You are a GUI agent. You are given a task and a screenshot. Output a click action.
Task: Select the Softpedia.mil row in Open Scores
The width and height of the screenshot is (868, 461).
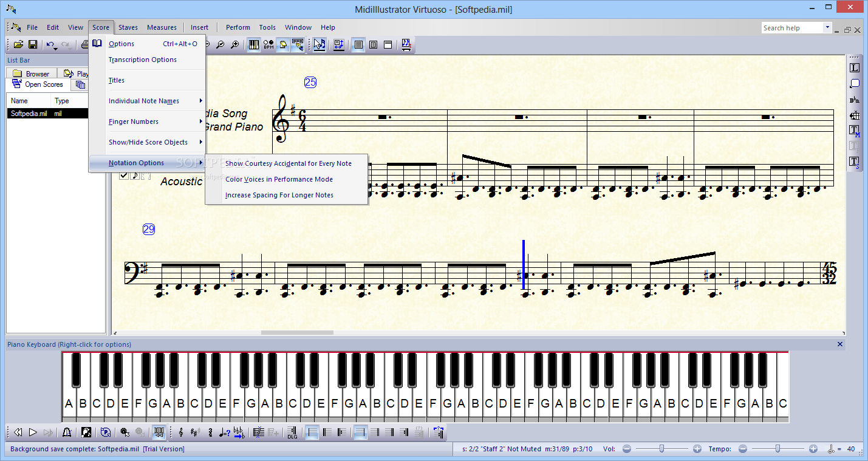click(49, 114)
